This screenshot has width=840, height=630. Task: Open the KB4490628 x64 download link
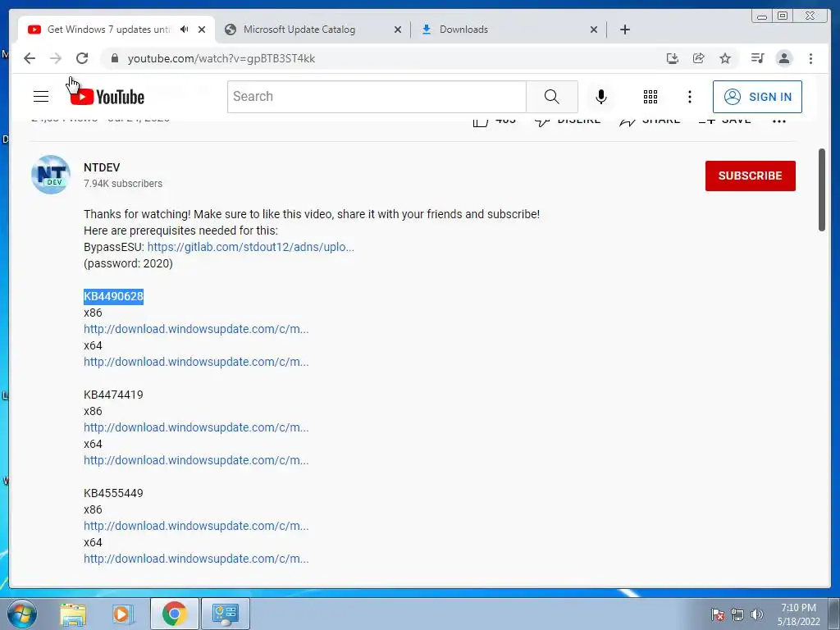(196, 362)
